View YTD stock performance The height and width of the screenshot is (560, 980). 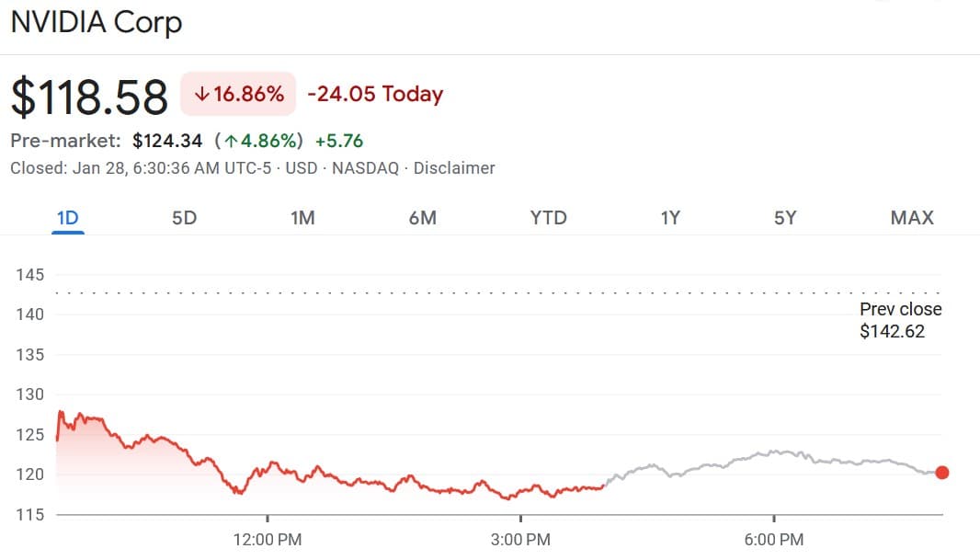[x=547, y=218]
